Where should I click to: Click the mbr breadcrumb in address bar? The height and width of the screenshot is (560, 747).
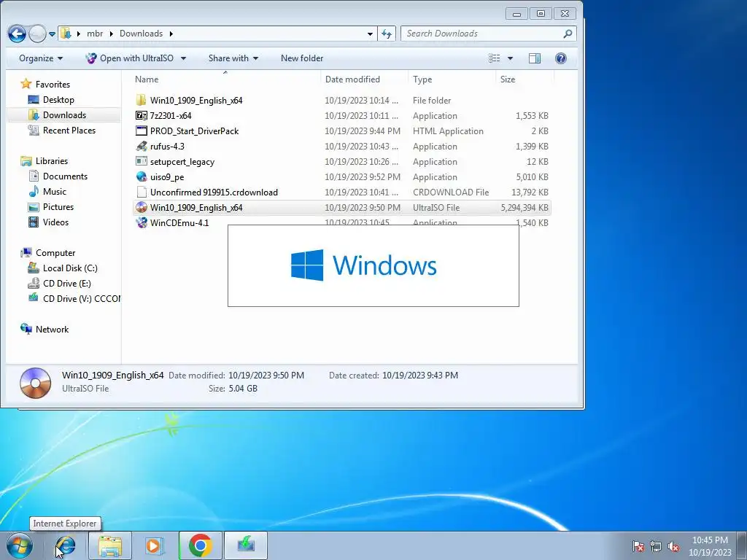point(94,34)
